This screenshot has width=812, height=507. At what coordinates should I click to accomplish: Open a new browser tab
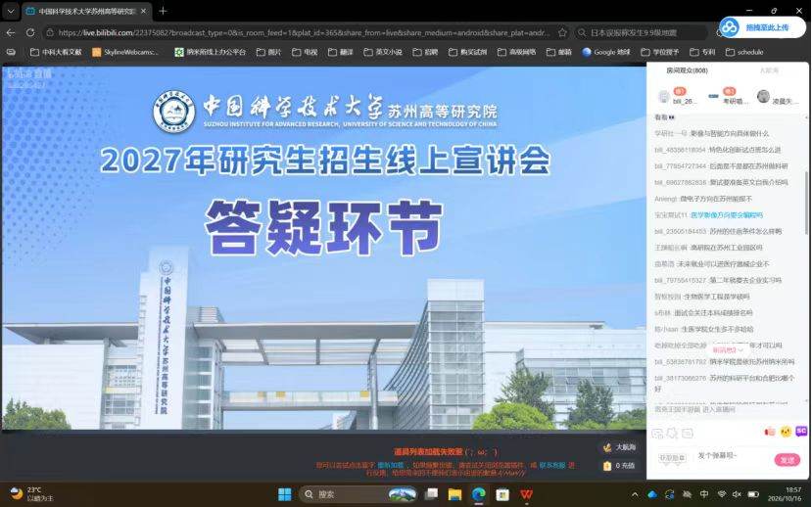click(163, 11)
